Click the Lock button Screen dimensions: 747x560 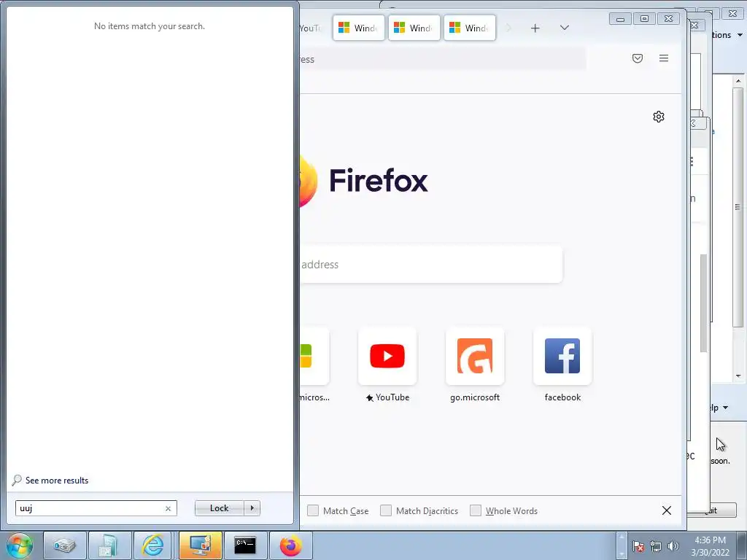click(219, 508)
